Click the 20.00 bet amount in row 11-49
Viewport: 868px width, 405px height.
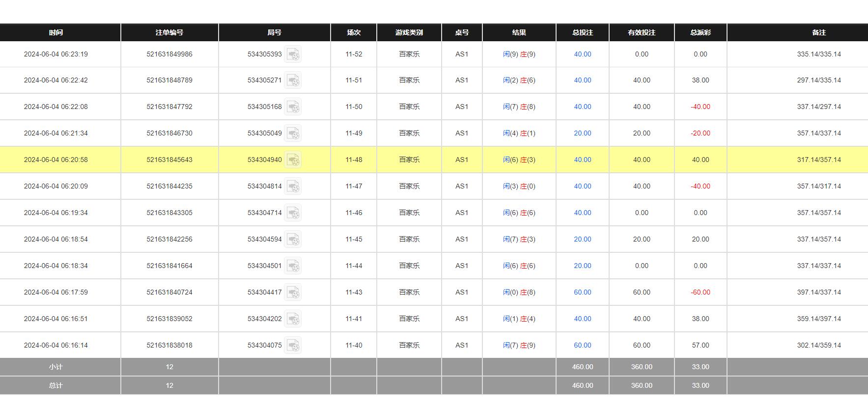(582, 134)
